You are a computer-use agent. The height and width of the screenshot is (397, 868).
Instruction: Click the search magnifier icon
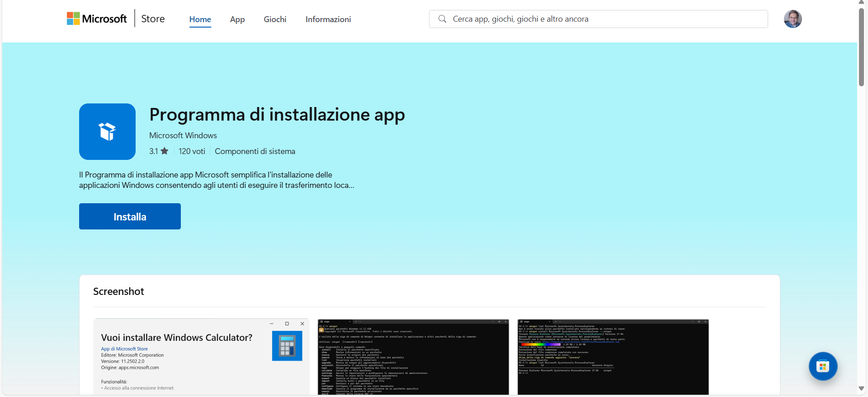(442, 19)
